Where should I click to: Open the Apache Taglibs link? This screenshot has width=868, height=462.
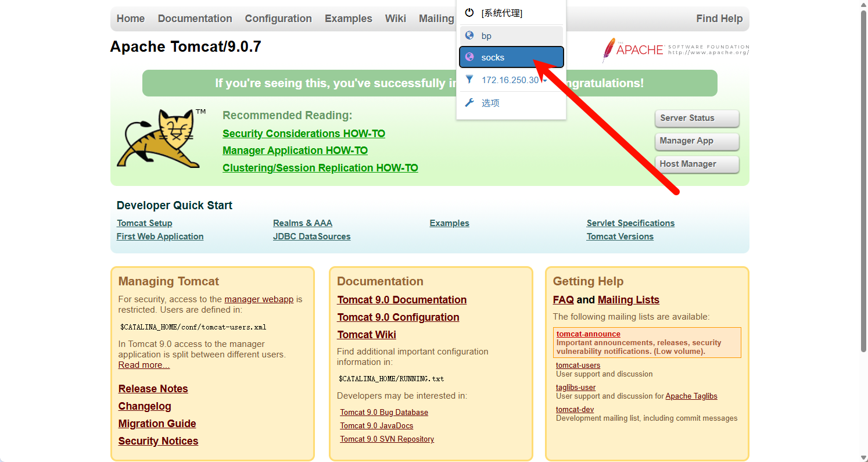pos(691,396)
